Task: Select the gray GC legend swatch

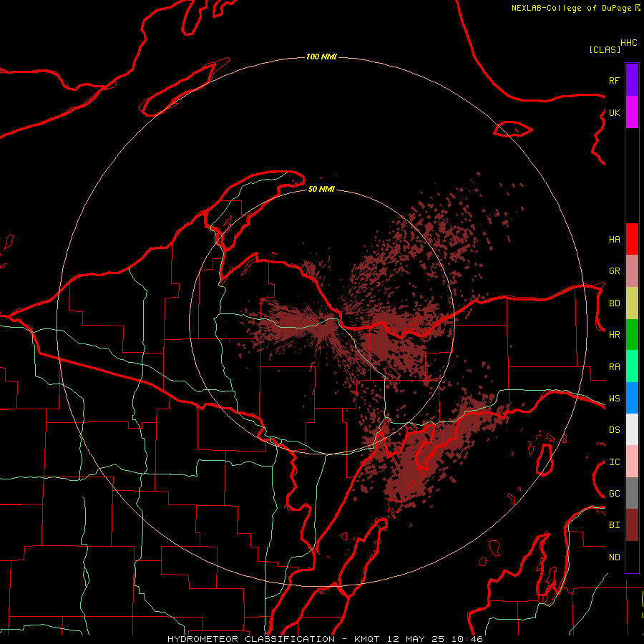Action: point(632,493)
